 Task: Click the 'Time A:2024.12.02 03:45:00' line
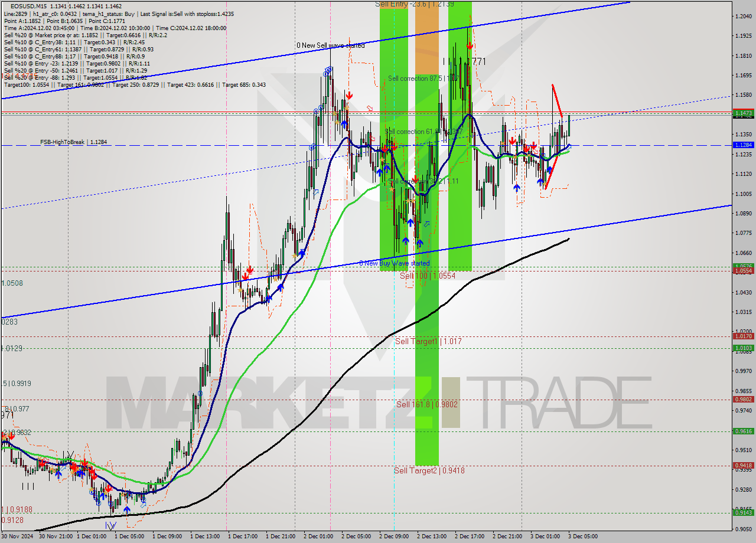click(x=115, y=28)
